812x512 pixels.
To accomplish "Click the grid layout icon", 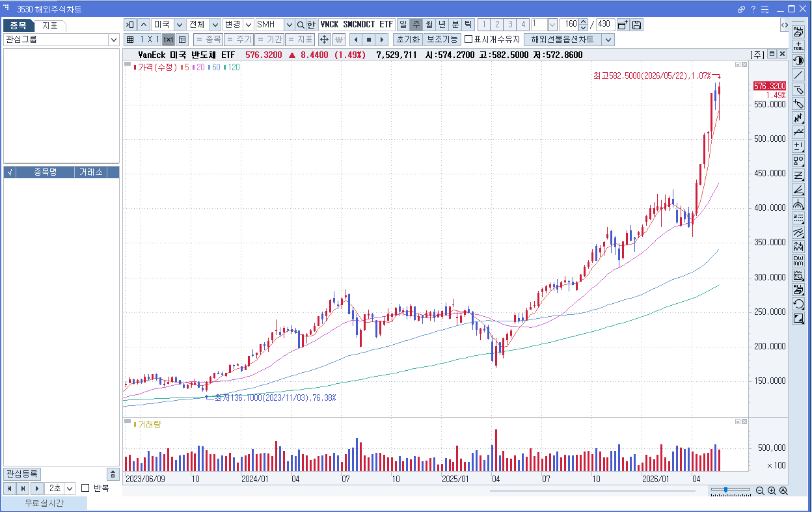I will pos(130,39).
